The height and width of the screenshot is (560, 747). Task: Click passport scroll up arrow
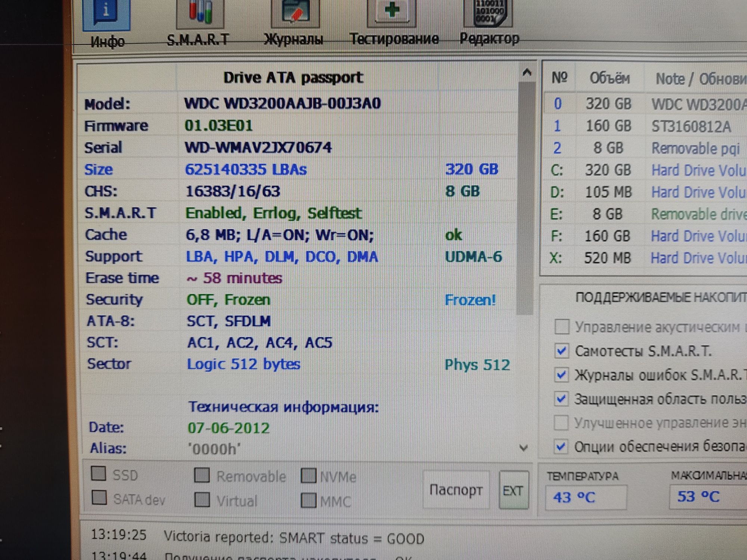coord(527,72)
